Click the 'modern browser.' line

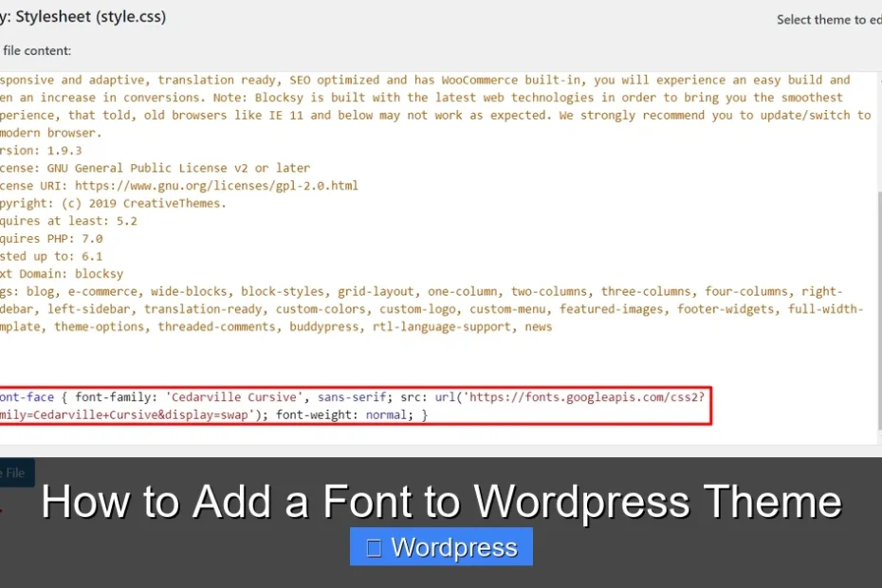click(x=50, y=134)
